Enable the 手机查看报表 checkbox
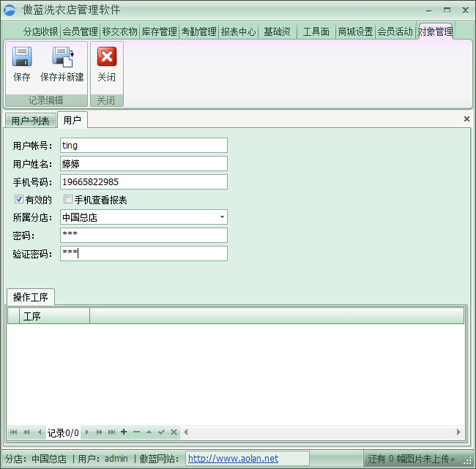This screenshot has height=469, width=476. pyautogui.click(x=68, y=200)
